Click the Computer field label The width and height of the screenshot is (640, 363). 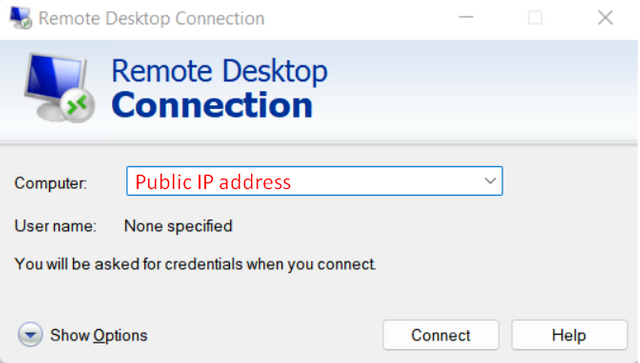pos(51,183)
